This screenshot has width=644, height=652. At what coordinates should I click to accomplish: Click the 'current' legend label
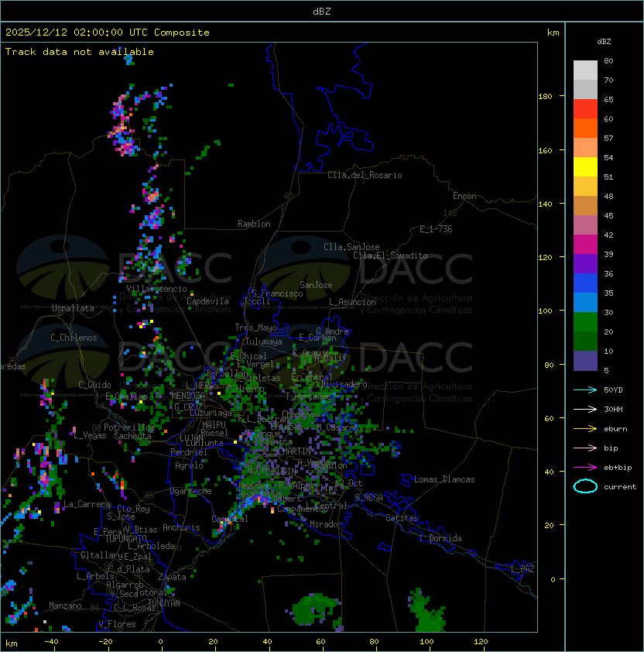620,487
